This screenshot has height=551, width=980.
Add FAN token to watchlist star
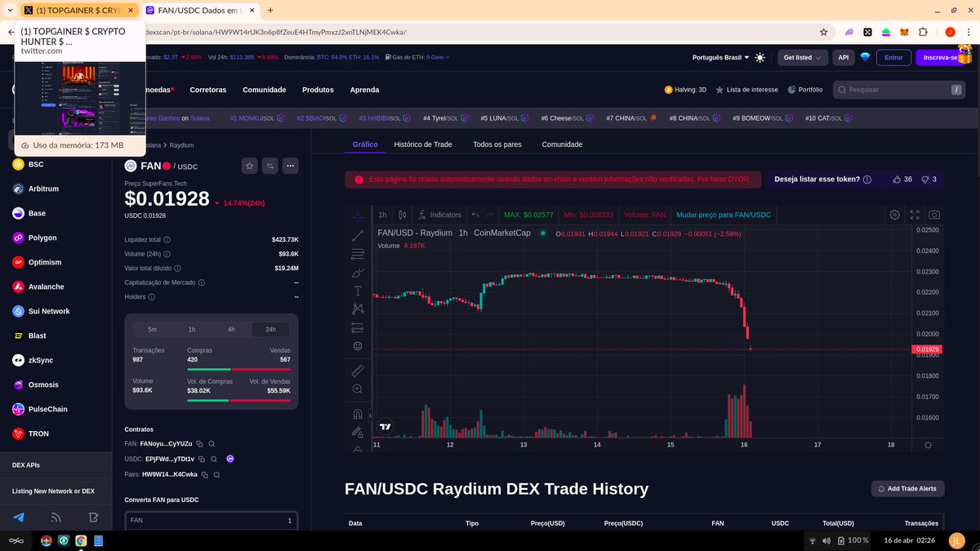250,166
